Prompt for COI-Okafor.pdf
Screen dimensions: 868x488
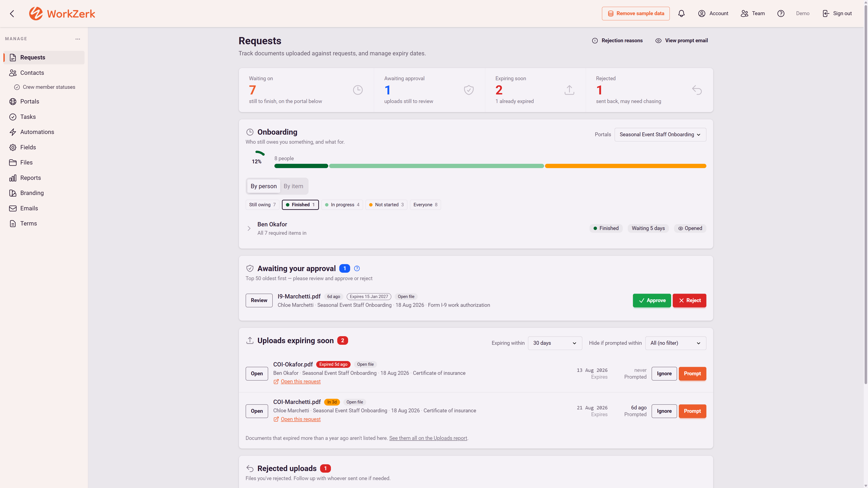692,373
